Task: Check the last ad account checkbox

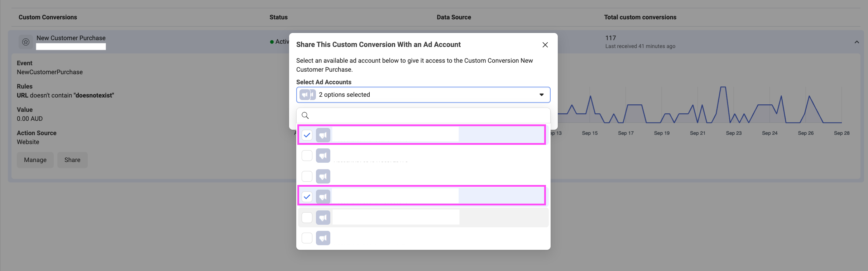Action: click(307, 238)
